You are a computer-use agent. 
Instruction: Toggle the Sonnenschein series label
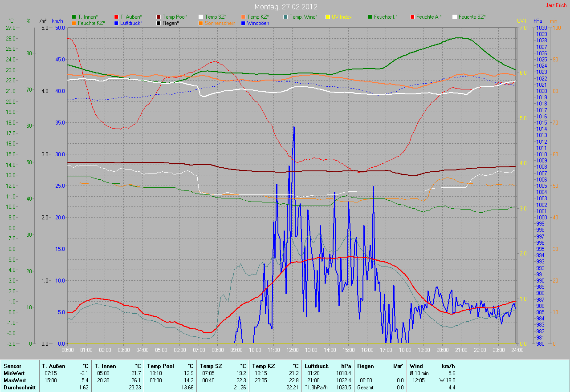click(220, 23)
